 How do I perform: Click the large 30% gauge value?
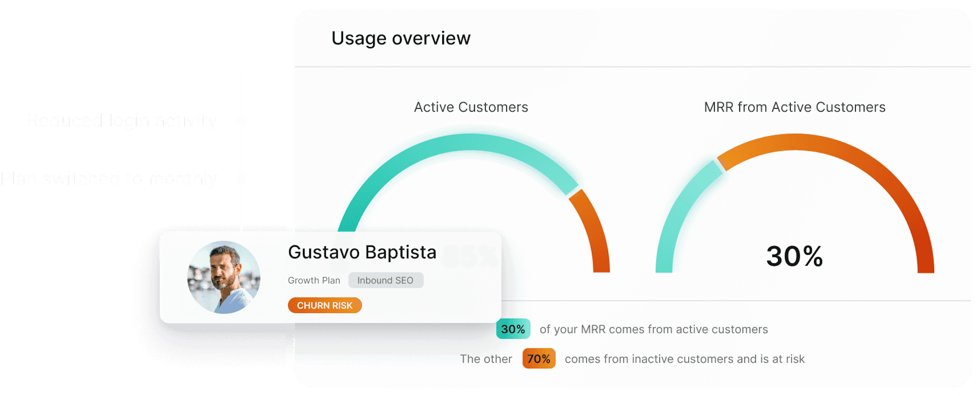click(795, 257)
